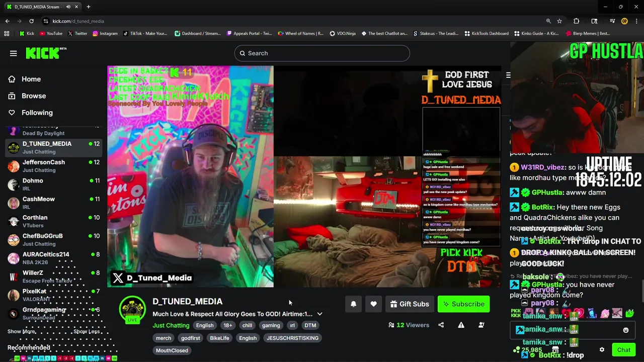Open browser three-dot menu

point(636,21)
